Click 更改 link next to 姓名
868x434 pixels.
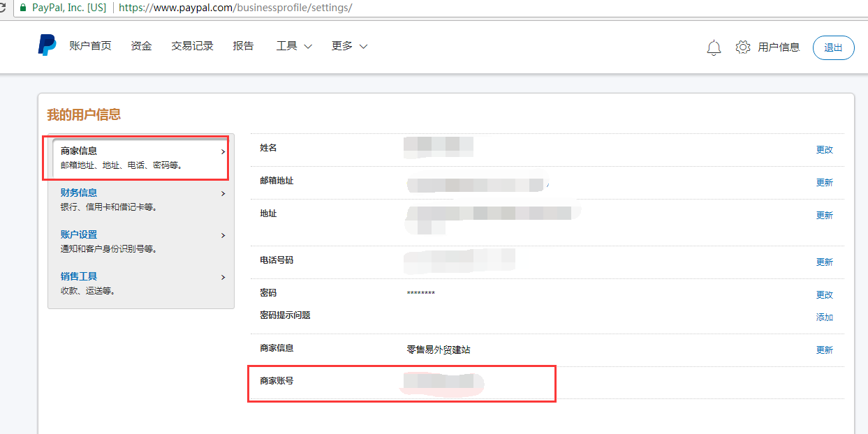[x=824, y=149]
